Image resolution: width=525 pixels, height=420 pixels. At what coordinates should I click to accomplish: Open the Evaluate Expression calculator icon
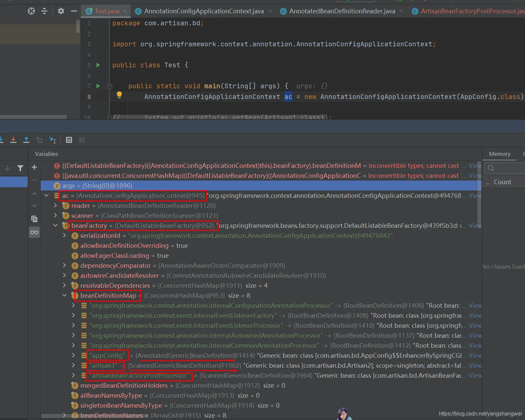69,140
